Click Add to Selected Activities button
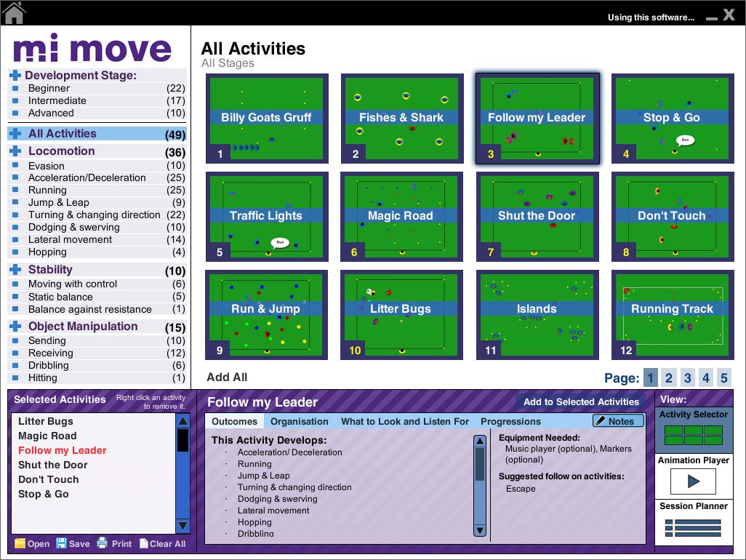Image resolution: width=746 pixels, height=560 pixels. click(581, 401)
